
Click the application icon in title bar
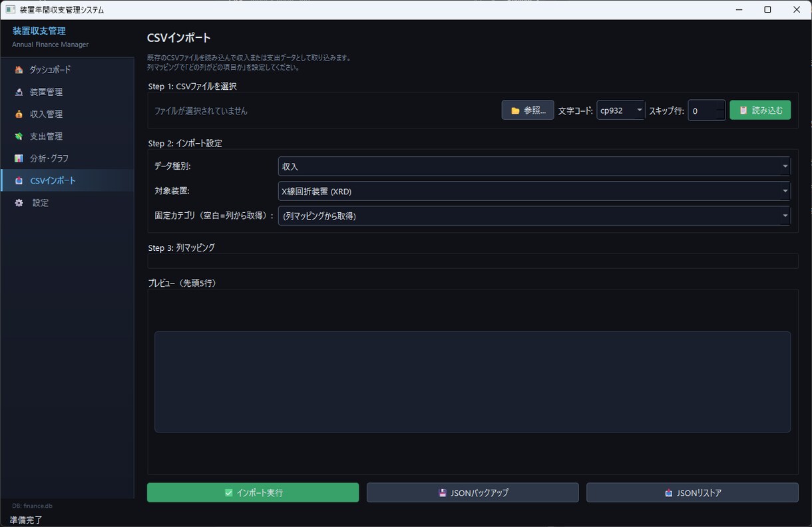click(10, 10)
